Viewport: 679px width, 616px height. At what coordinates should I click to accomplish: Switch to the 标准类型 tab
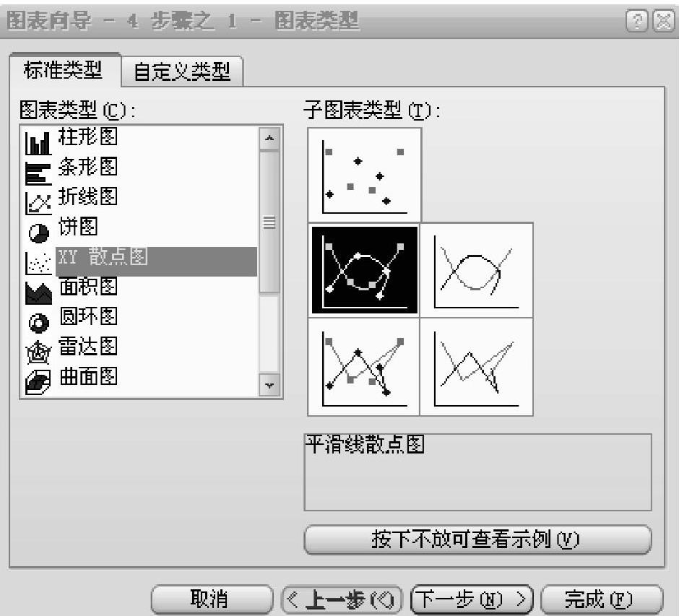click(x=64, y=70)
